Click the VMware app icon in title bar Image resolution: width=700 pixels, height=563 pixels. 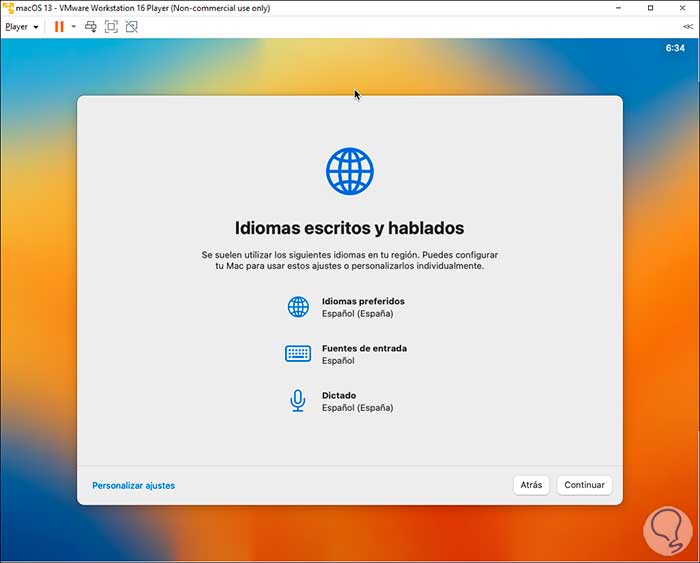pyautogui.click(x=8, y=8)
